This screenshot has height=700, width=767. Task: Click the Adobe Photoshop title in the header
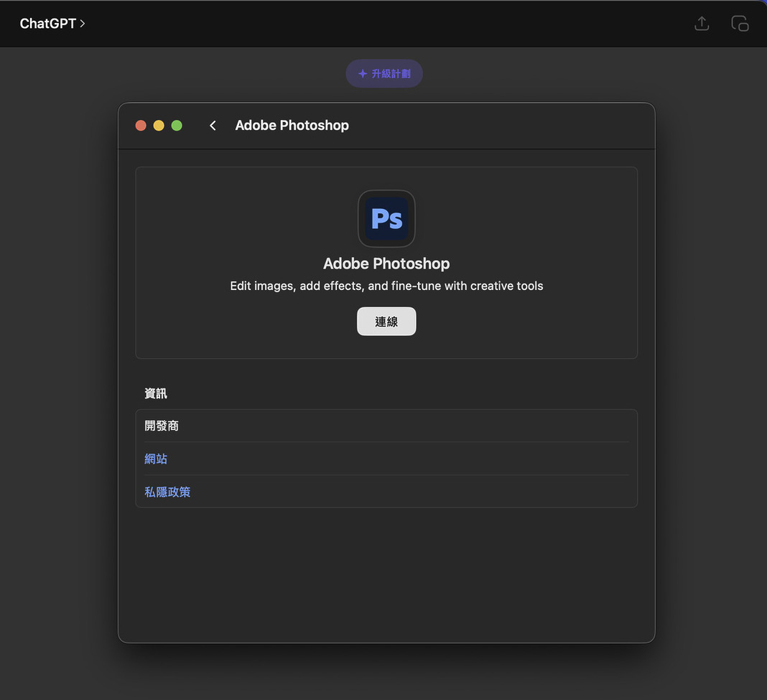click(292, 125)
